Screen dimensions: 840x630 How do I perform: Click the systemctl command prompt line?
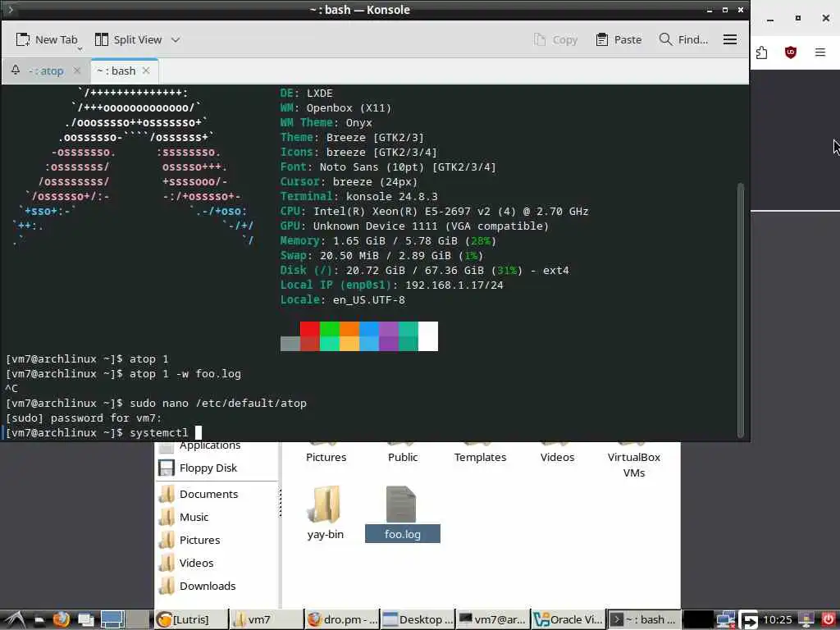pyautogui.click(x=103, y=432)
